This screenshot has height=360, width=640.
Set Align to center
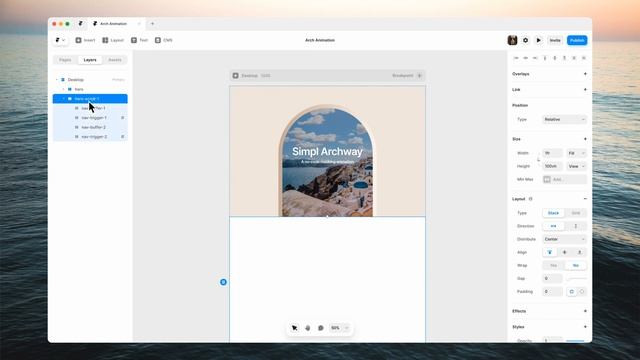point(564,252)
